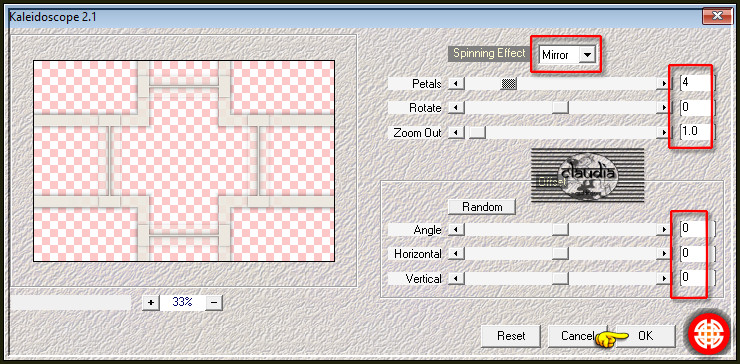Screen dimensions: 740x364
Task: Click the Vertical slider right arrow
Action: (x=664, y=279)
